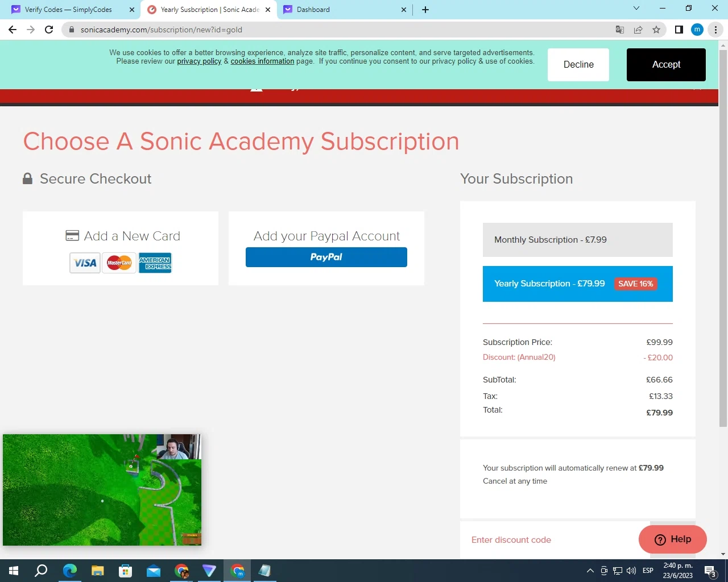Open the Mail app from taskbar
This screenshot has height=582, width=728.
tap(154, 571)
